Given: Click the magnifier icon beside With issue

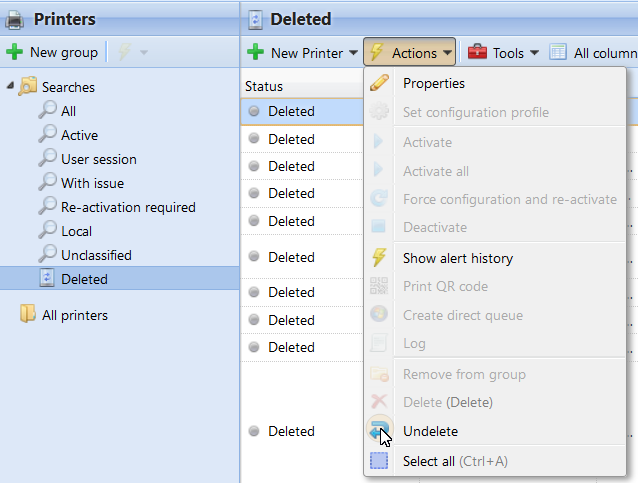Looking at the screenshot, I should point(47,183).
